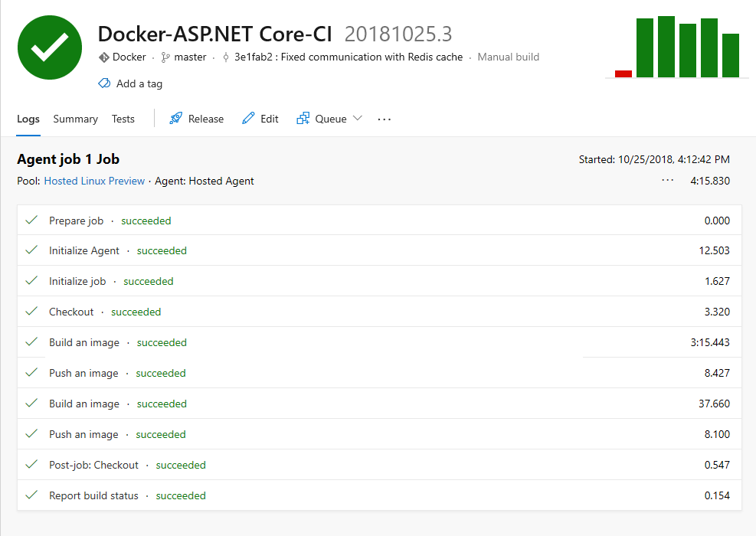The height and width of the screenshot is (536, 756).
Task: Click the commit icon before 3e1fab2
Action: coord(226,57)
